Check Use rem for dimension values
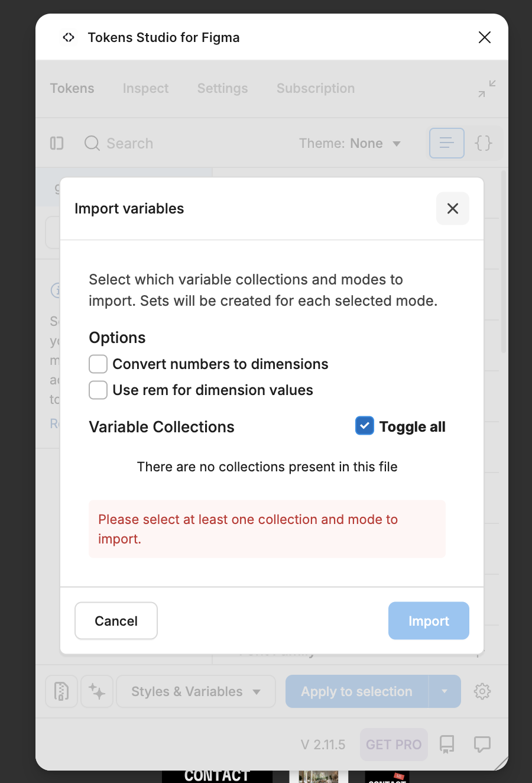Image resolution: width=532 pixels, height=783 pixels. point(98,390)
